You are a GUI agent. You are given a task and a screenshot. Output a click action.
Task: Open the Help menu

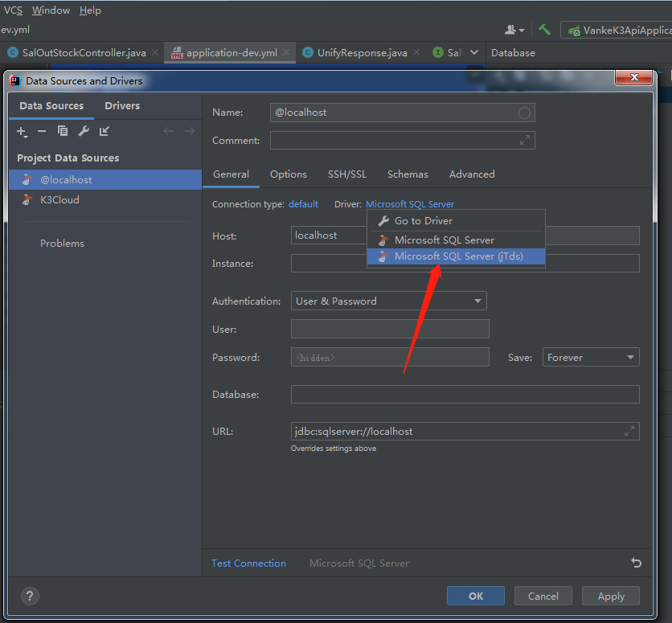[x=90, y=10]
